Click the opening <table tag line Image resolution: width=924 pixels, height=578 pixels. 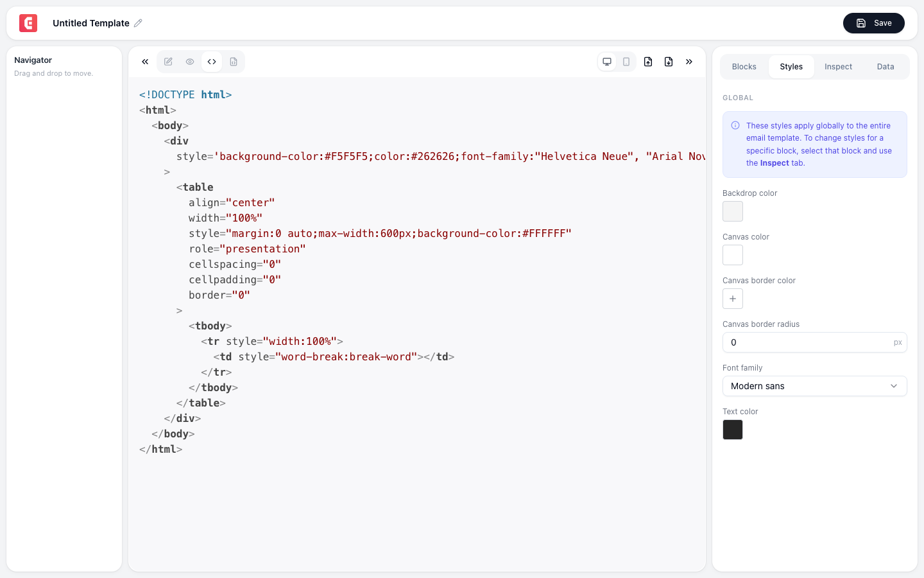195,187
